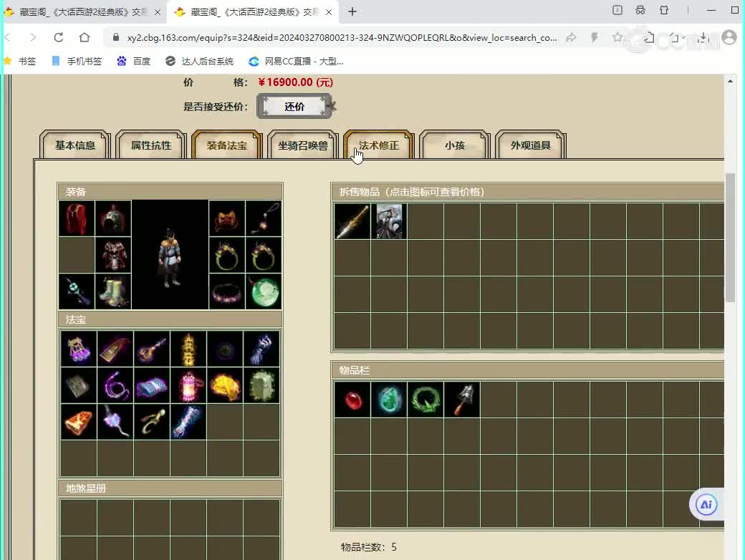Screen dimensions: 745x560
Task: Click the purple whip 法宝 icon
Action: 115,385
